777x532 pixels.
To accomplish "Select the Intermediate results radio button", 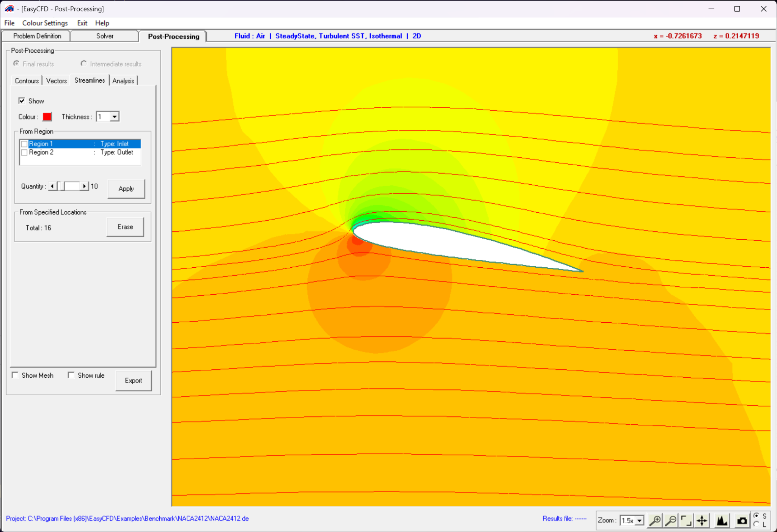I will pos(83,63).
